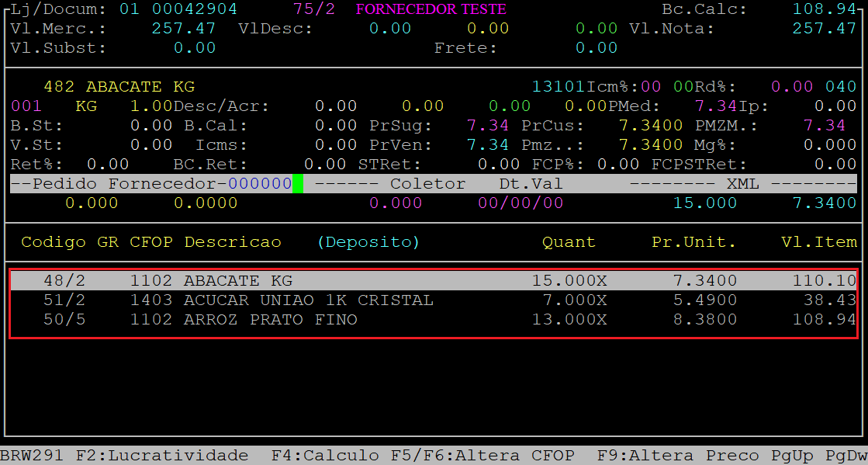868x465 pixels.
Task: Click the Vl.Nota total value
Action: pos(824,29)
